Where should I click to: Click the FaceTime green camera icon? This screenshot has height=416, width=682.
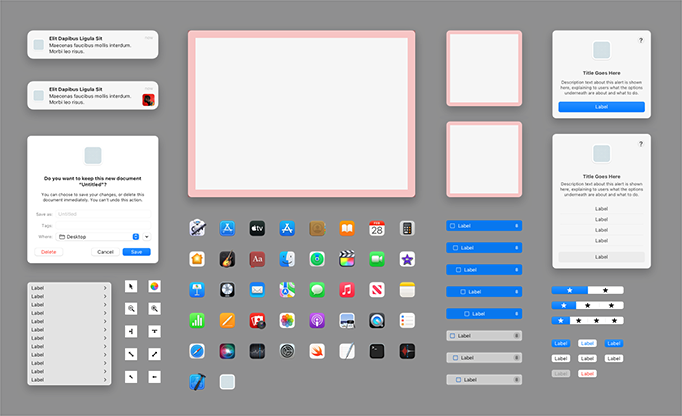(377, 259)
